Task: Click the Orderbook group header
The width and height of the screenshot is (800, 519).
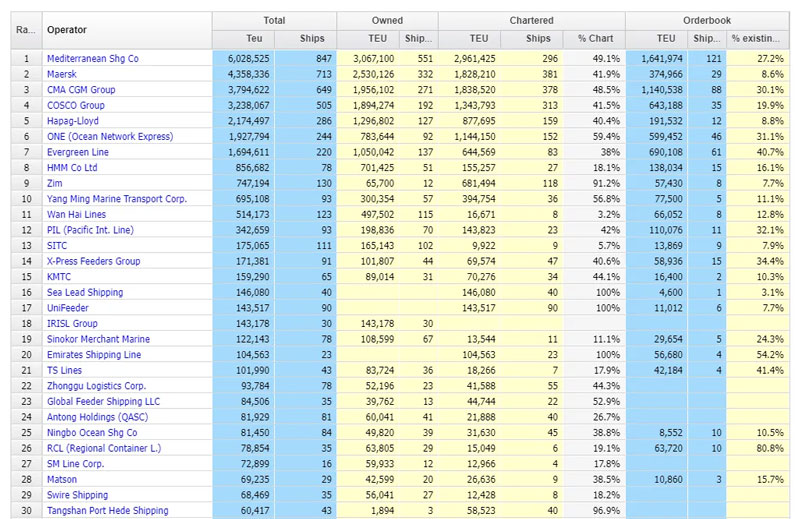Action: click(x=709, y=20)
